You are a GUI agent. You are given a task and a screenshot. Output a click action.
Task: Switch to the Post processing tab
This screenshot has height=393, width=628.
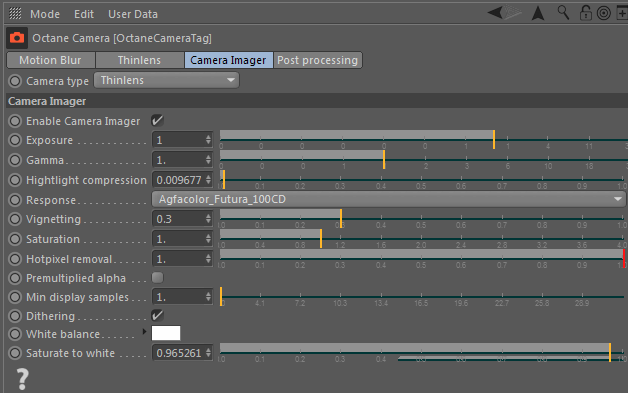318,60
